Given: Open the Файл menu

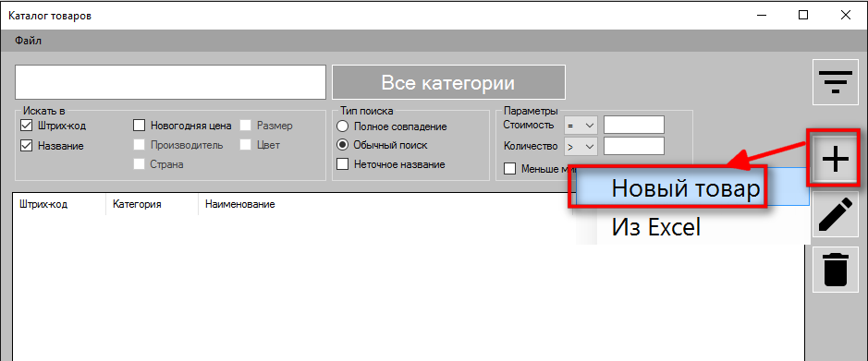Looking at the screenshot, I should tap(29, 41).
